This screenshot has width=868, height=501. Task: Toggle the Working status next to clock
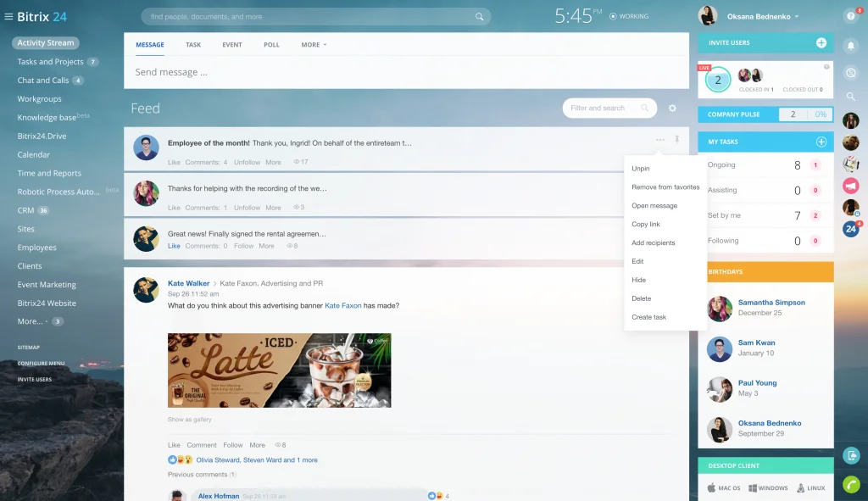[629, 16]
